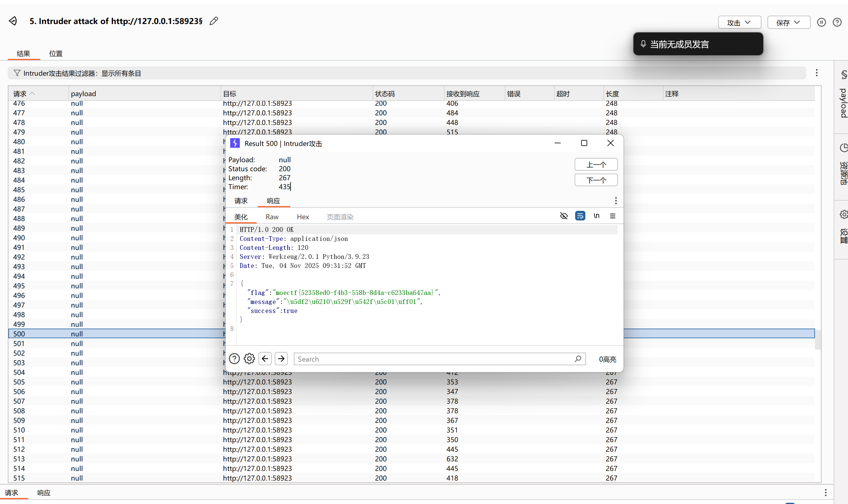Expand the 攻击 dropdown button

(739, 23)
